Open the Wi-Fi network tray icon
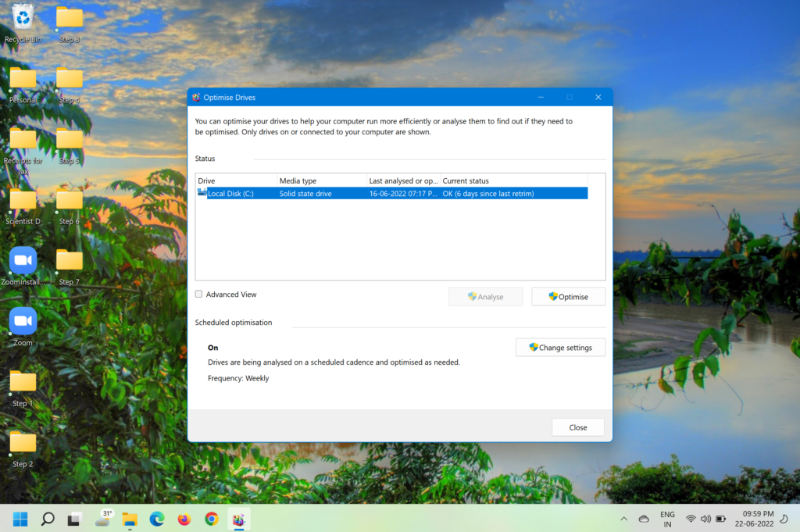 pos(691,519)
